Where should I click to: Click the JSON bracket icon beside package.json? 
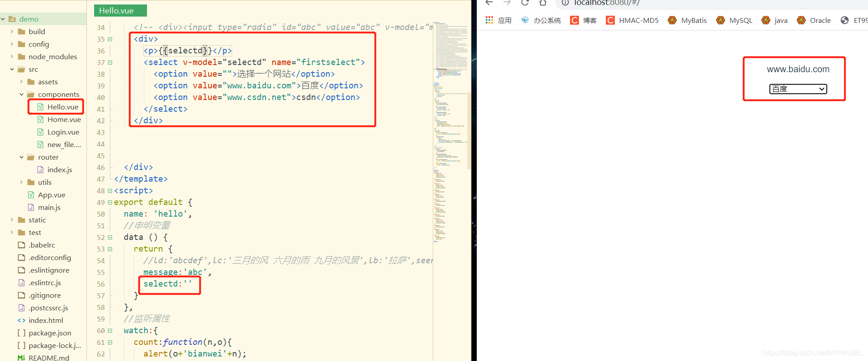(x=22, y=333)
